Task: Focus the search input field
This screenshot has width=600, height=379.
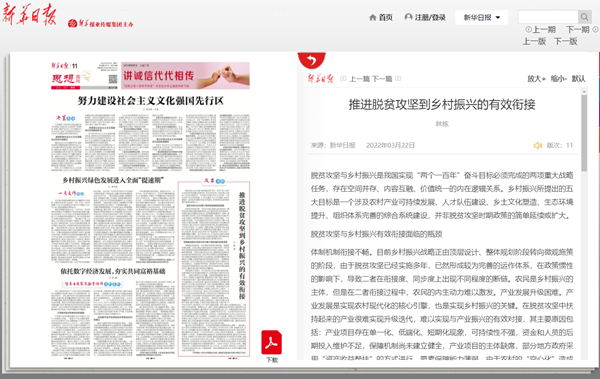Action: (548, 17)
